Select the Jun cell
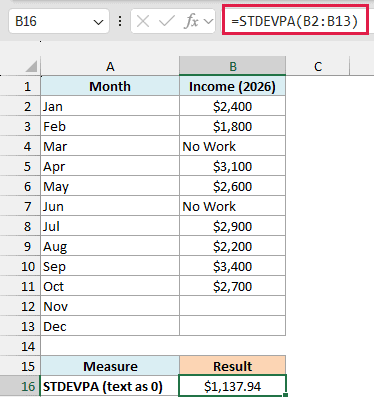This screenshot has width=374, height=397. click(x=110, y=206)
